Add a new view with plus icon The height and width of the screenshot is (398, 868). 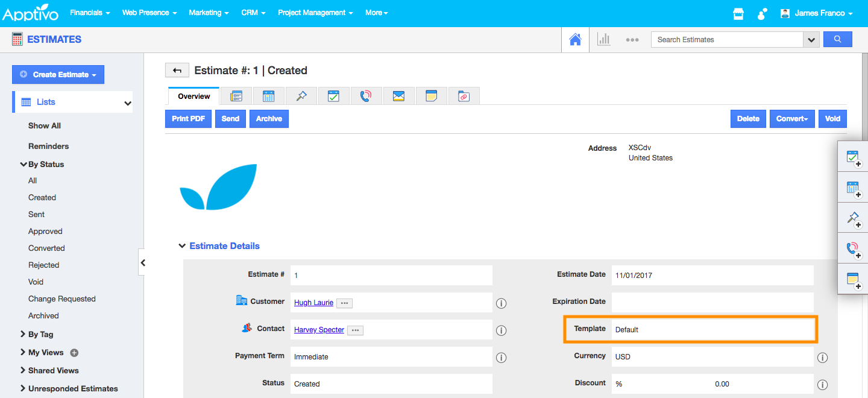(x=74, y=353)
